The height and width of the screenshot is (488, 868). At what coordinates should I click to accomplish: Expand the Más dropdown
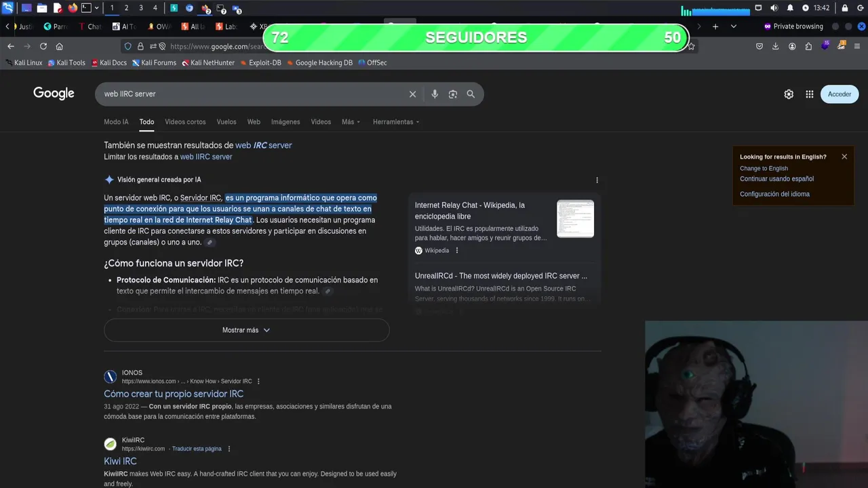coord(351,122)
